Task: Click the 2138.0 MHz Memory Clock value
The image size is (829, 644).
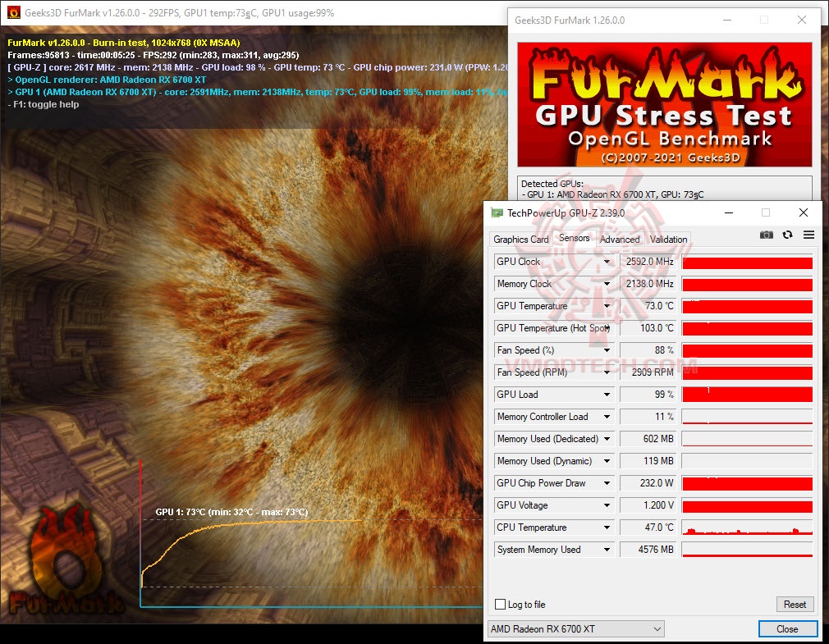Action: pos(648,284)
